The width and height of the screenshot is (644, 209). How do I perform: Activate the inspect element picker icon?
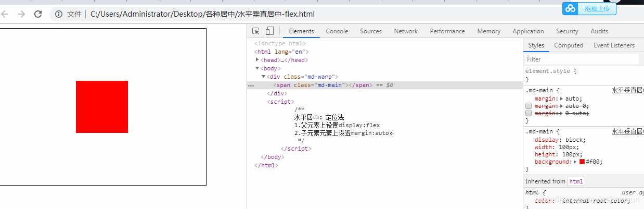point(256,31)
